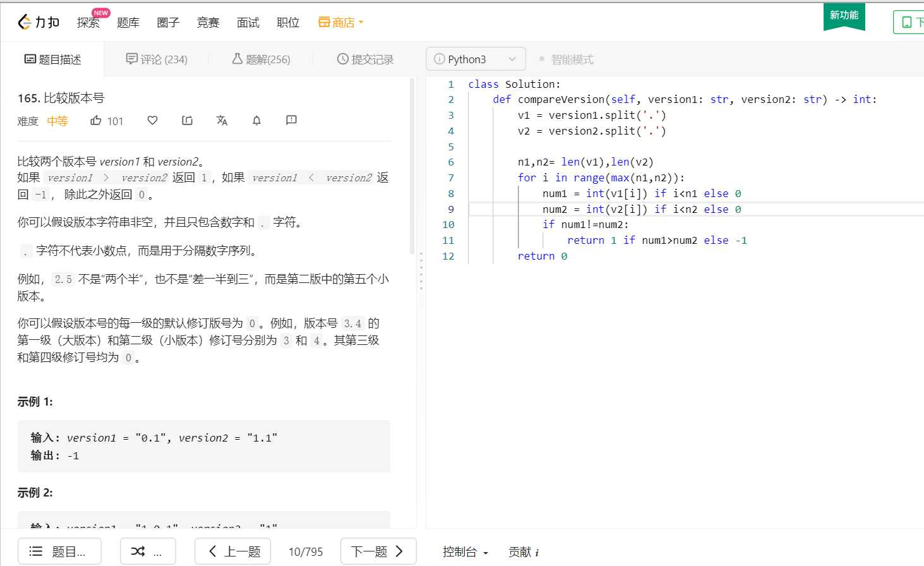The width and height of the screenshot is (924, 566).
Task: Click the 贡献 contribute link
Action: (524, 552)
